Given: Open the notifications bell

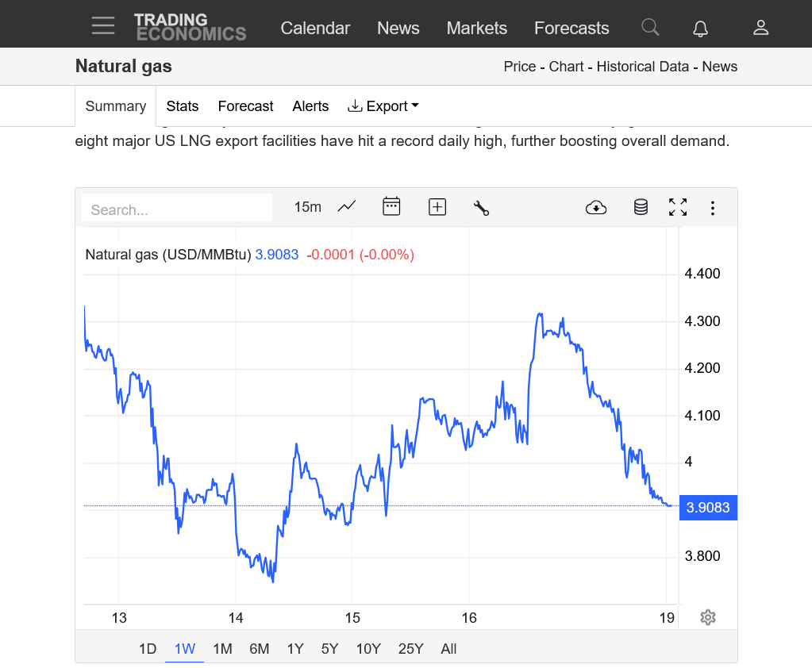Looking at the screenshot, I should [700, 29].
